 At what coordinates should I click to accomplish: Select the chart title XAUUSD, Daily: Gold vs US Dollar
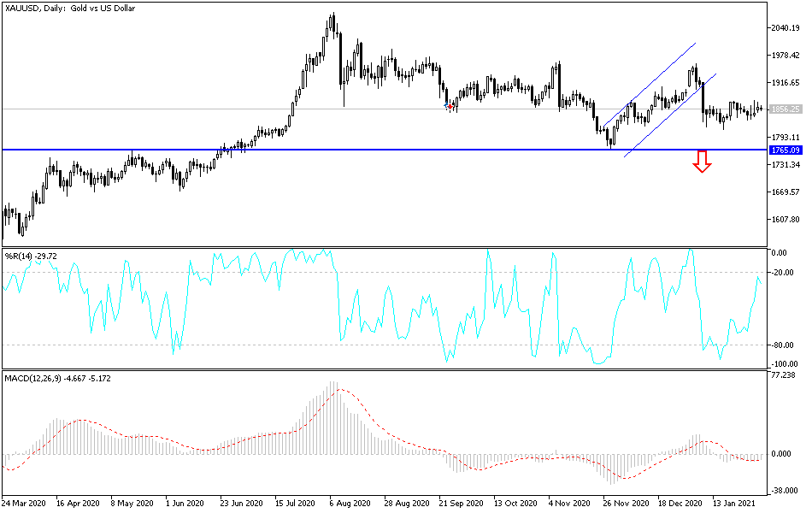tap(70, 9)
